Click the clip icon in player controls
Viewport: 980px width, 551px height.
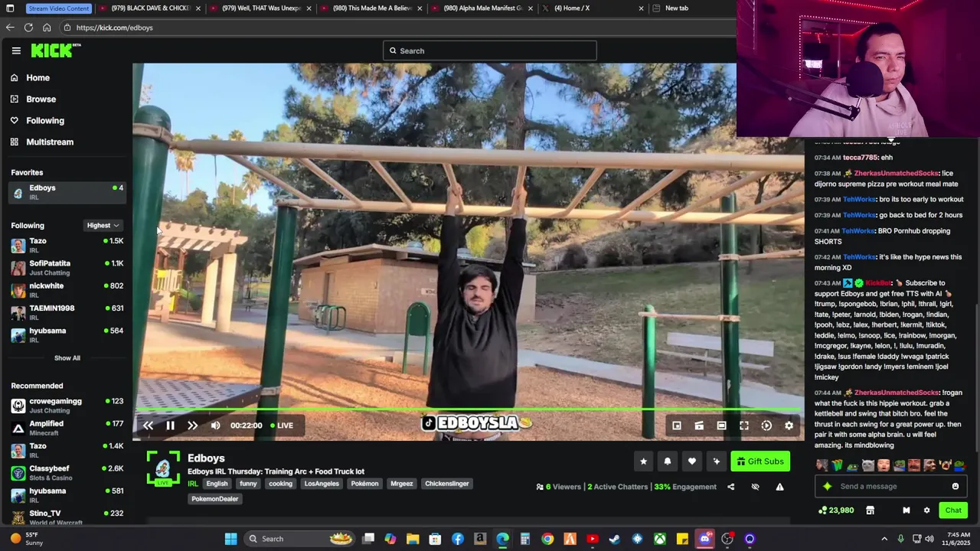pyautogui.click(x=699, y=425)
